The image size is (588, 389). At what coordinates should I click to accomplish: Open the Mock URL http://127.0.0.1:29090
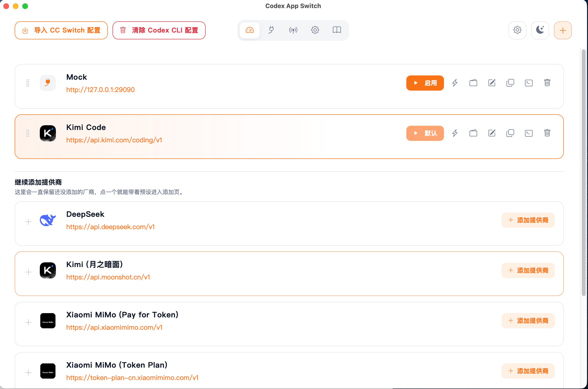(100, 90)
